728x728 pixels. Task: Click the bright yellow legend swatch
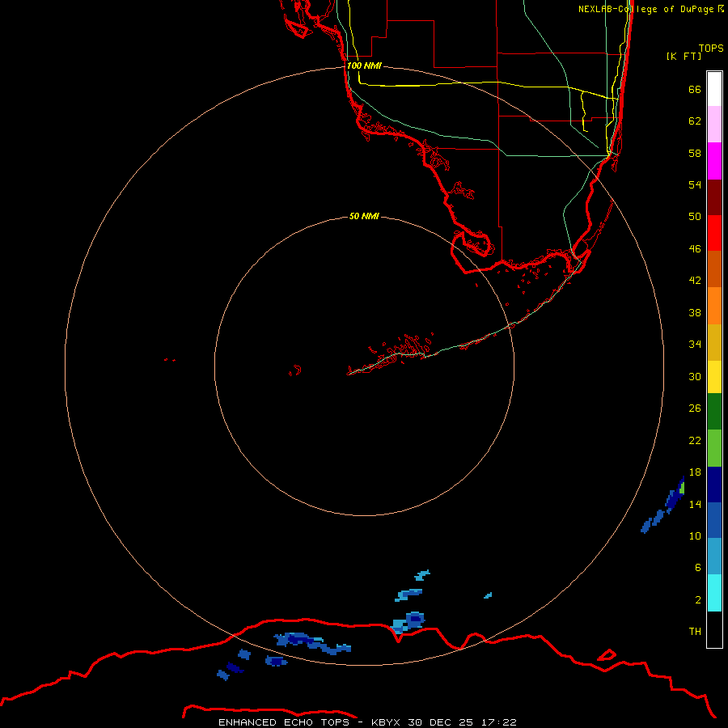pos(714,377)
